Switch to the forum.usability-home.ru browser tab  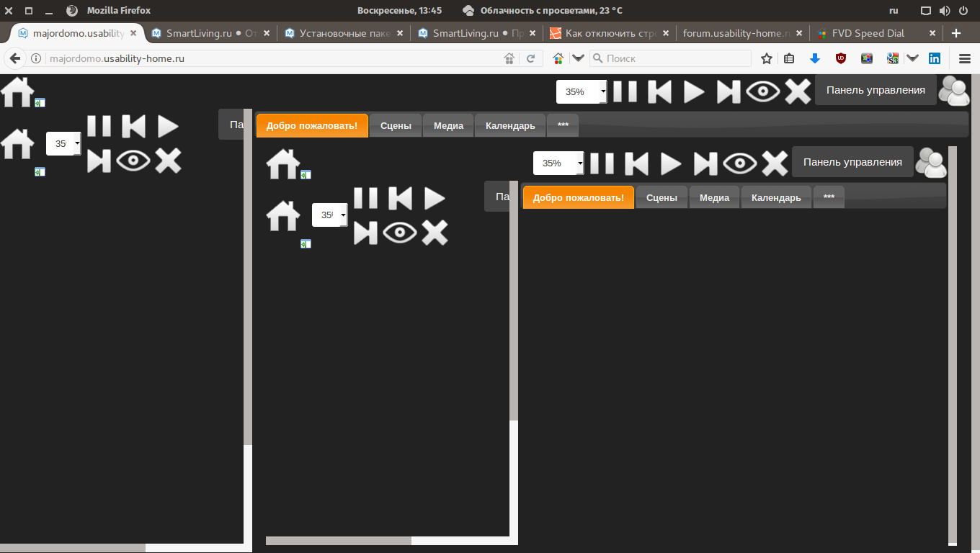click(x=744, y=33)
